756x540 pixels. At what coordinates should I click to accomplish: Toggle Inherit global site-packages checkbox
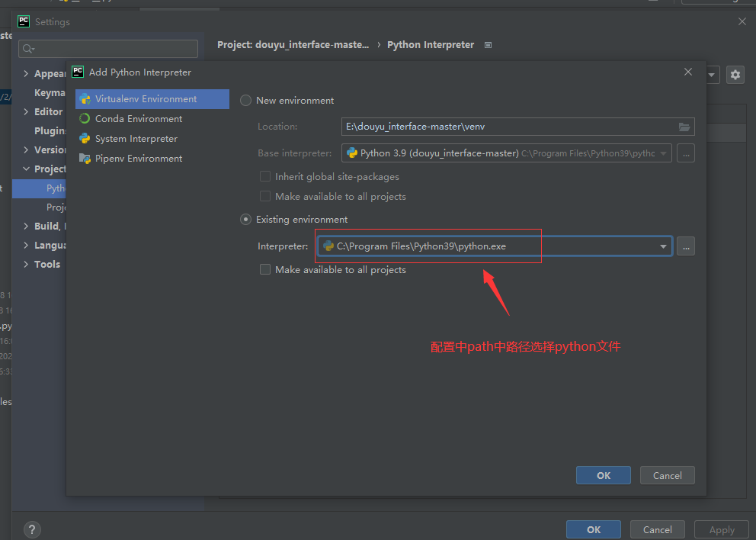265,177
